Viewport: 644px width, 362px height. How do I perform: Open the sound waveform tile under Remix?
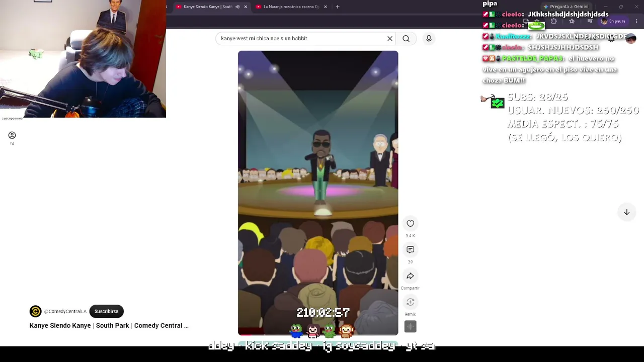click(x=410, y=327)
